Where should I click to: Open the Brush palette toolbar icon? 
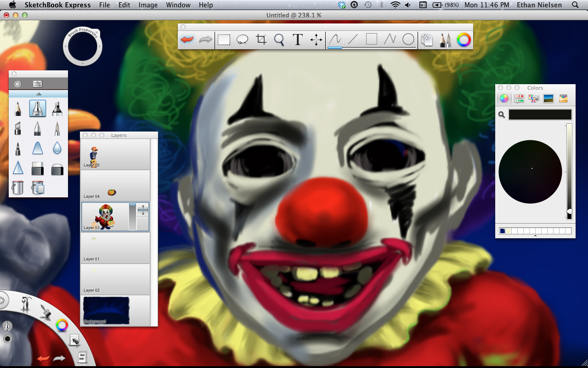click(x=446, y=40)
